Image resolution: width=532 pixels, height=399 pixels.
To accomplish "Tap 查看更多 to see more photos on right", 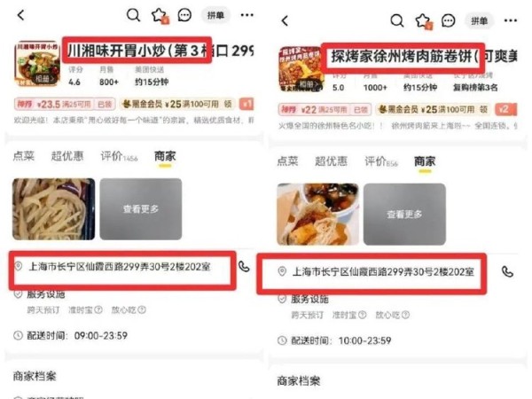I will click(x=404, y=214).
